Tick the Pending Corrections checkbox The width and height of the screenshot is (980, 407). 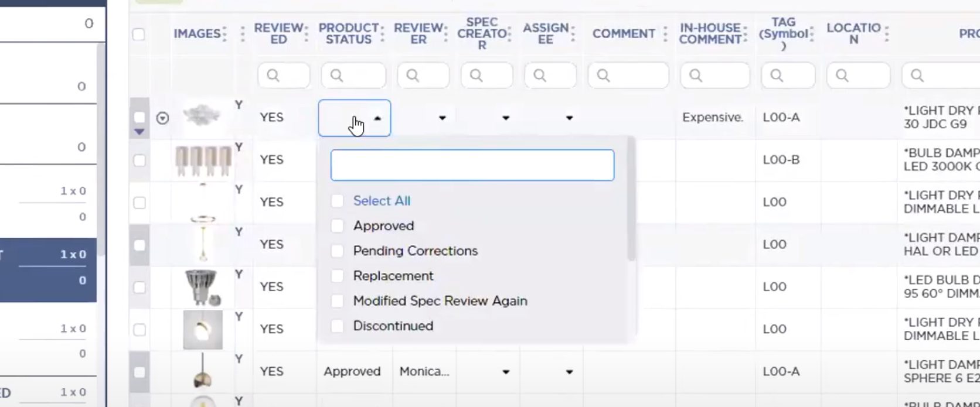[337, 251]
